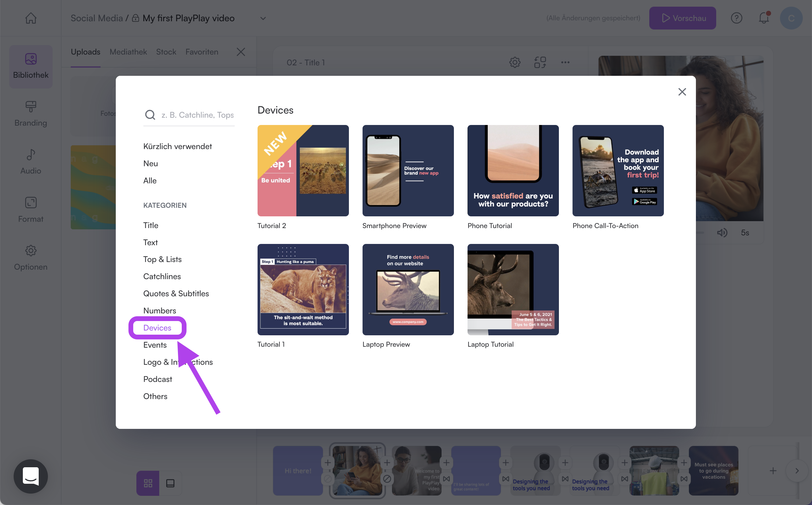Open the Bibliothek sidebar panel
Viewport: 812px width, 505px height.
pyautogui.click(x=31, y=67)
